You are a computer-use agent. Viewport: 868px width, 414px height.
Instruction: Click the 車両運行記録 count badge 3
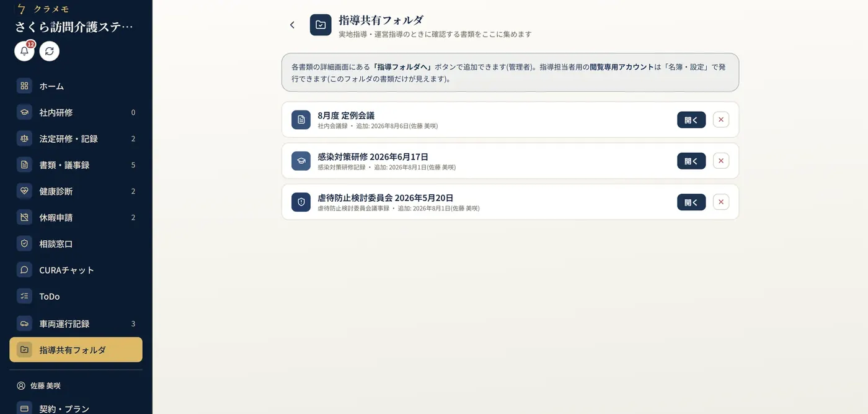(x=133, y=324)
